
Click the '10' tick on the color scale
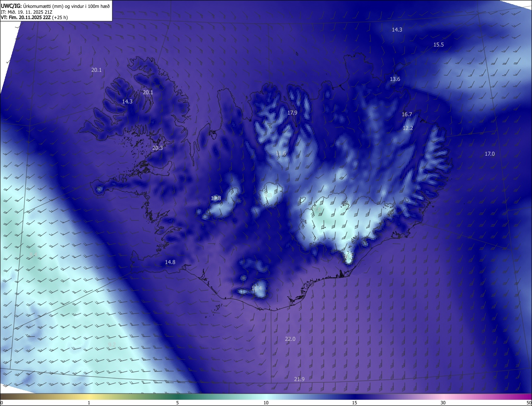[266, 403]
